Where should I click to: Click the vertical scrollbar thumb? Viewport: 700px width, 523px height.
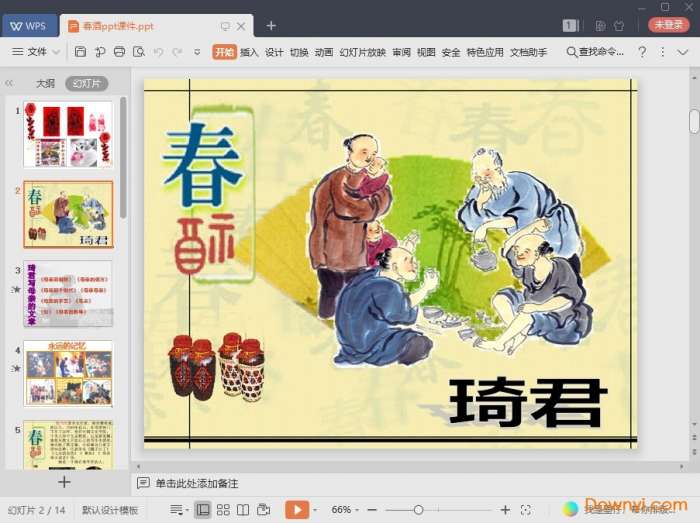694,121
